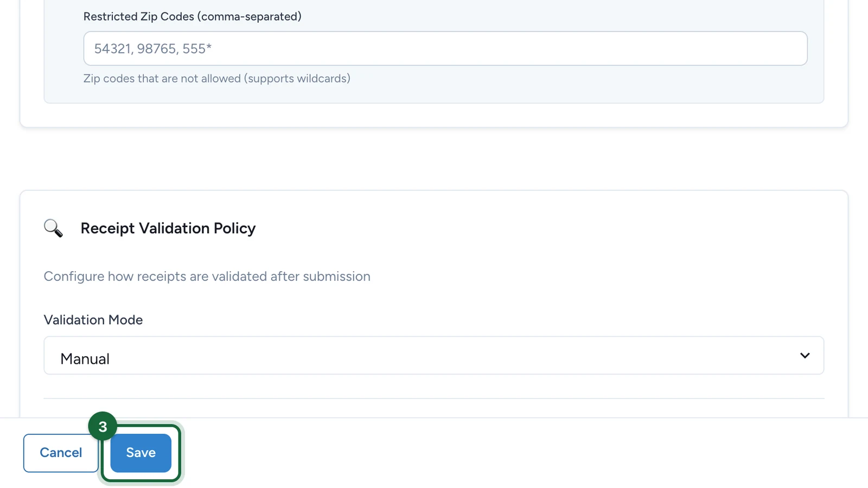Image resolution: width=868 pixels, height=488 pixels.
Task: Click the Save button
Action: 141,453
